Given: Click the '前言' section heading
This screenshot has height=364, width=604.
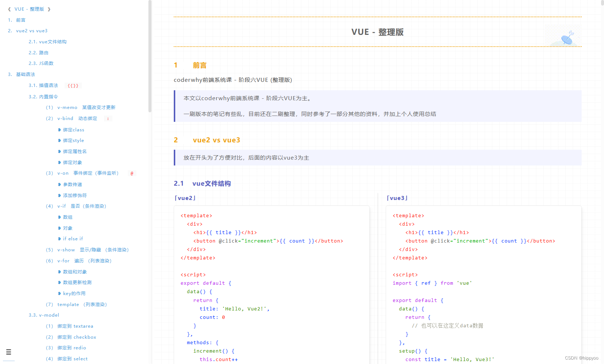Looking at the screenshot, I should pos(199,65).
